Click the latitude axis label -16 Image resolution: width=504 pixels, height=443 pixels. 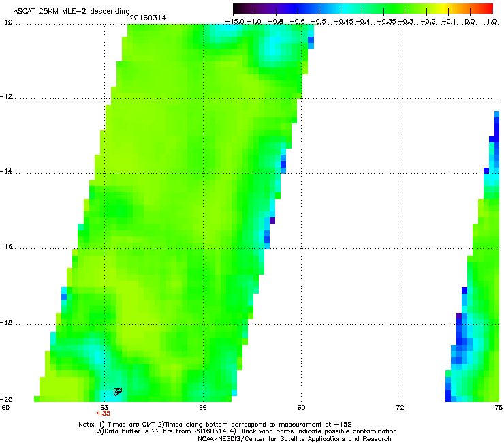[x=6, y=247]
